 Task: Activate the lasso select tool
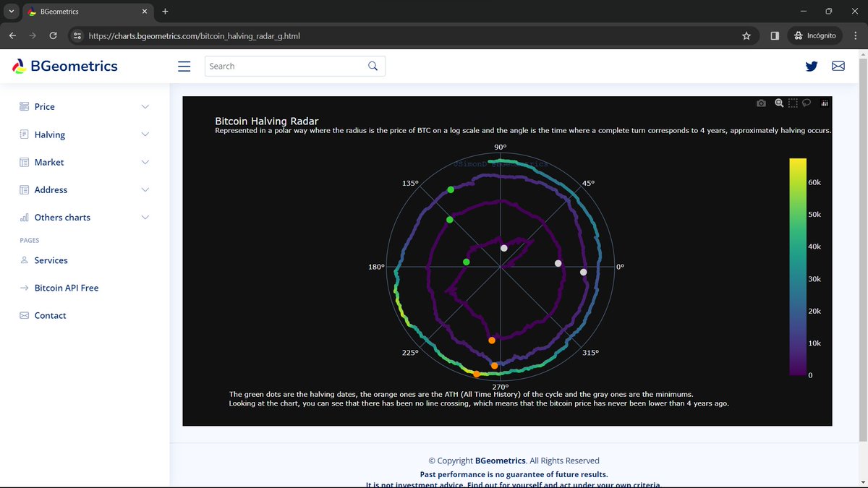tap(807, 103)
